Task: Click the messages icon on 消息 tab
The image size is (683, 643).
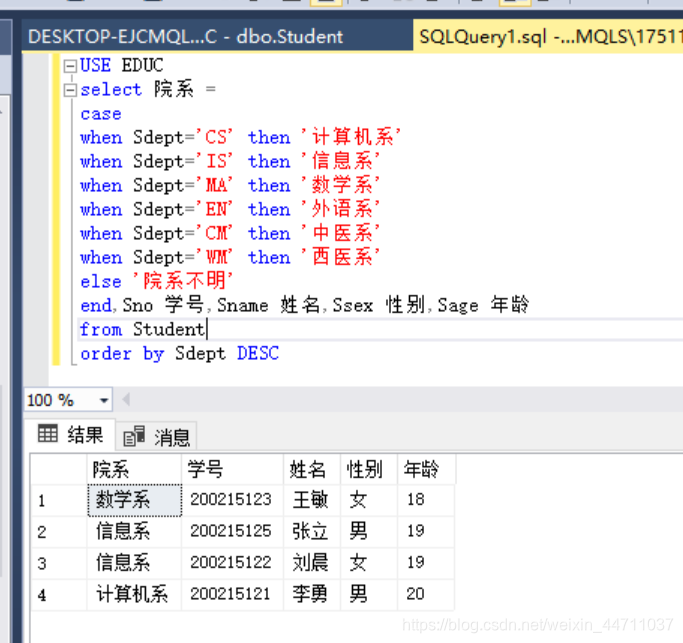Action: pos(134,436)
